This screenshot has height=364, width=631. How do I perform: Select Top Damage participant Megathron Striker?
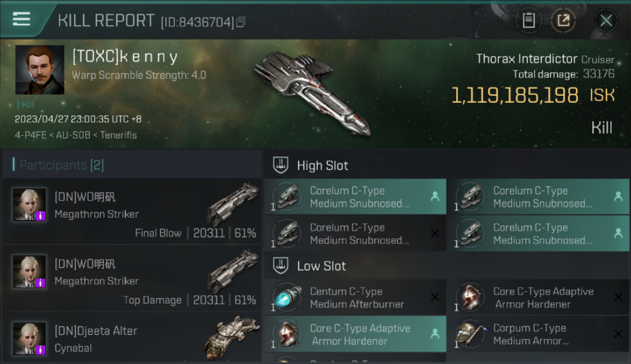click(x=132, y=279)
